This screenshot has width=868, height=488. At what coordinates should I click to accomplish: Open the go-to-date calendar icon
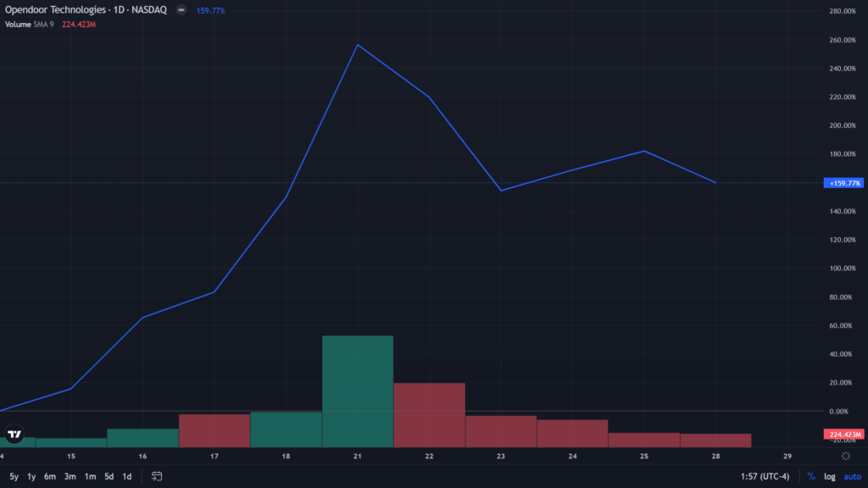click(x=157, y=476)
